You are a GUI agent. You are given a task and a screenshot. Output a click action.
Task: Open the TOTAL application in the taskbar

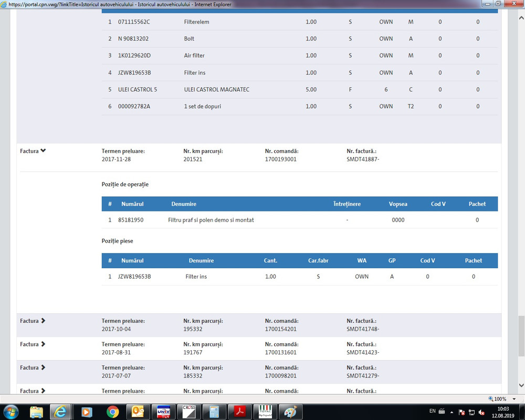pyautogui.click(x=265, y=412)
